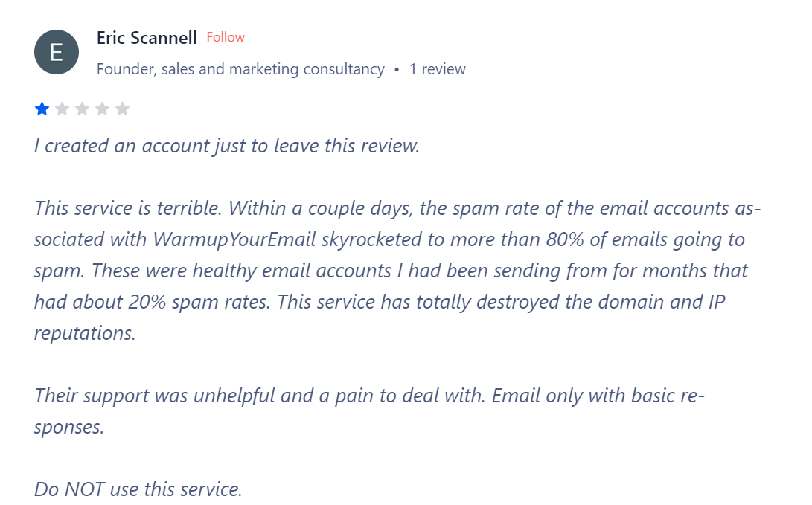This screenshot has width=812, height=505.
Task: View the reviewer's "1 review" count
Action: coord(438,69)
